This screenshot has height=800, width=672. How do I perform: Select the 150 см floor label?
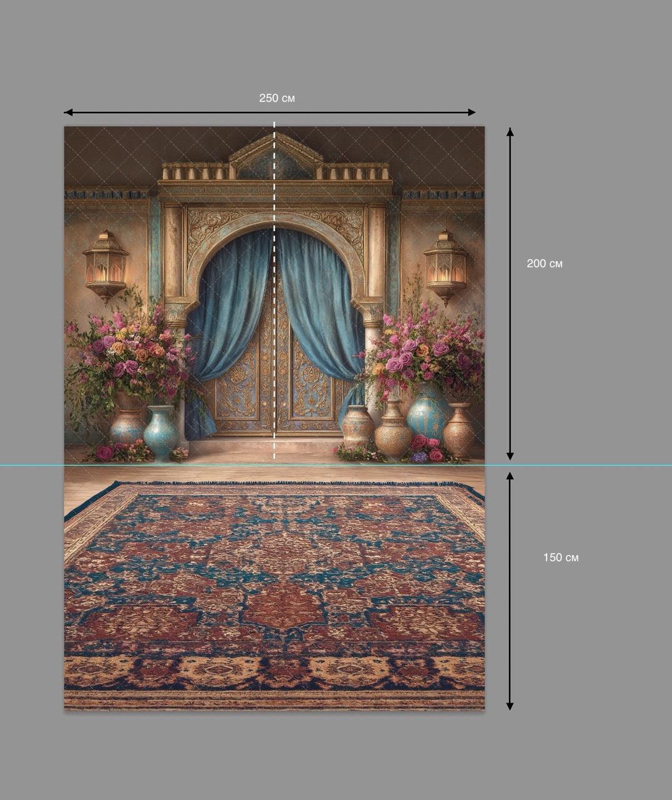coord(561,557)
